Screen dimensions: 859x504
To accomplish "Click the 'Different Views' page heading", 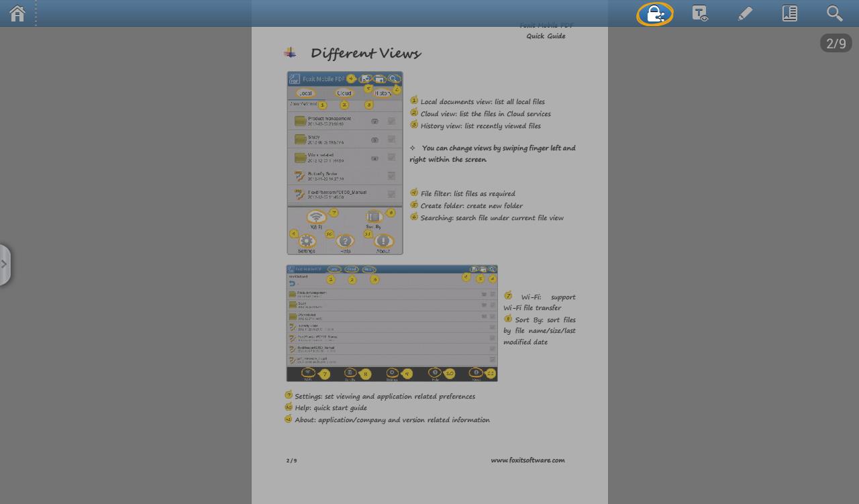I will (366, 53).
